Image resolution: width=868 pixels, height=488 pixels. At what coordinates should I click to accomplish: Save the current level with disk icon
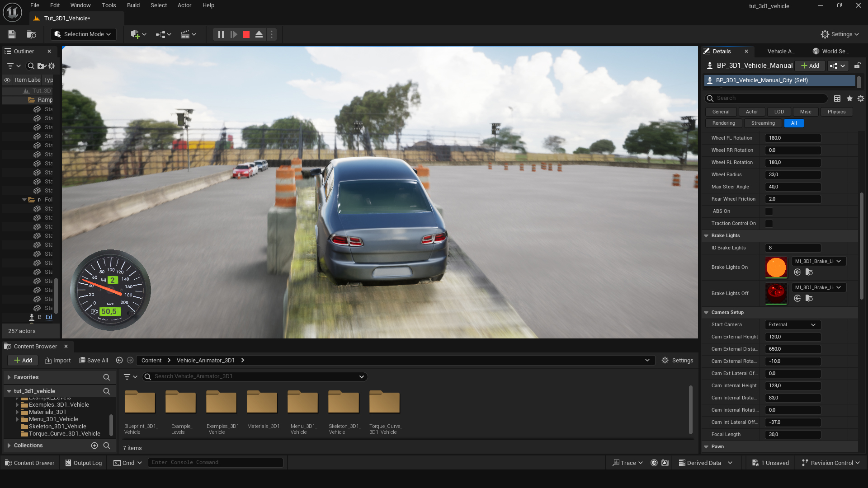[12, 34]
